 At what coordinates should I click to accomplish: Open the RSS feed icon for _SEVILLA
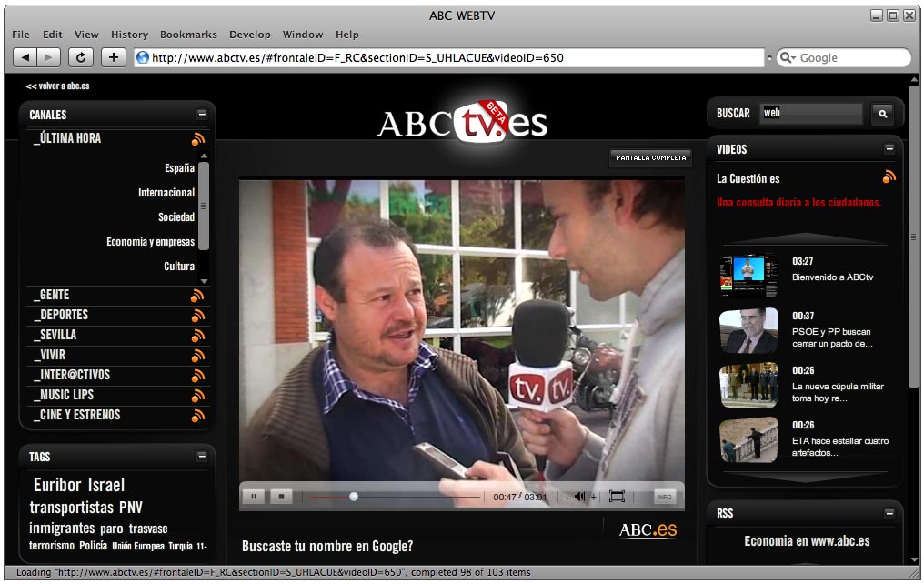198,336
